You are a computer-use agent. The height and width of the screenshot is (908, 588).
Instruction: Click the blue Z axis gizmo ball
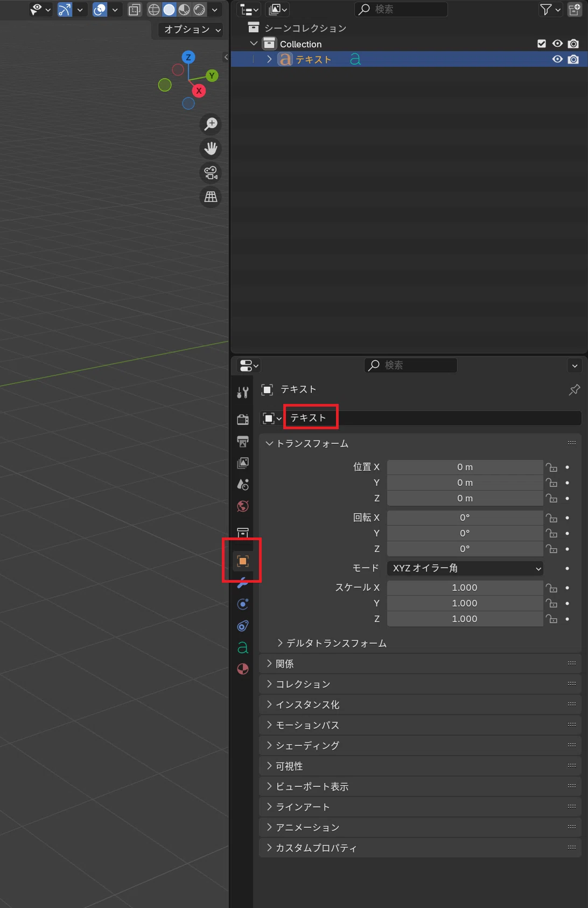[188, 57]
